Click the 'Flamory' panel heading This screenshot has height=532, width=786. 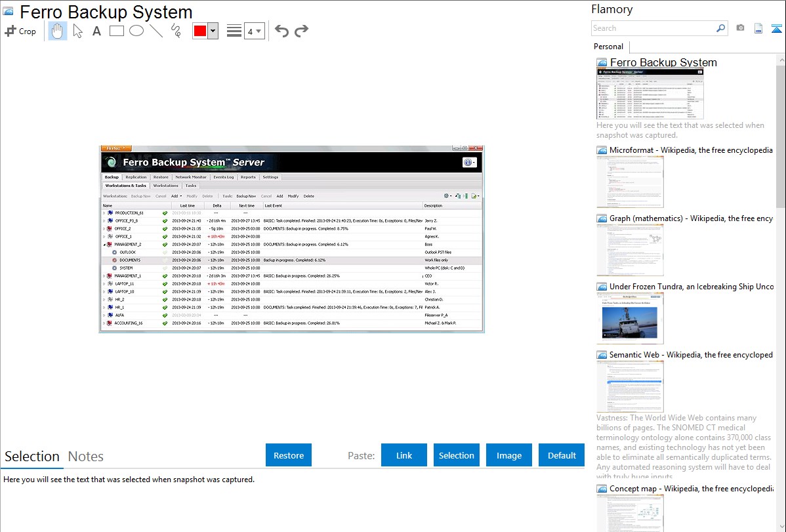click(x=612, y=9)
